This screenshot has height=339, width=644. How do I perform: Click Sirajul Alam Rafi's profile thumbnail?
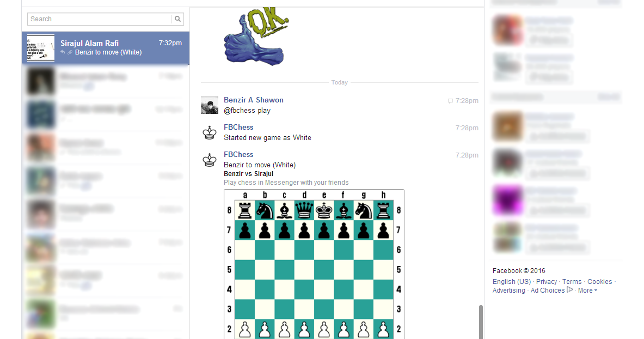41,48
